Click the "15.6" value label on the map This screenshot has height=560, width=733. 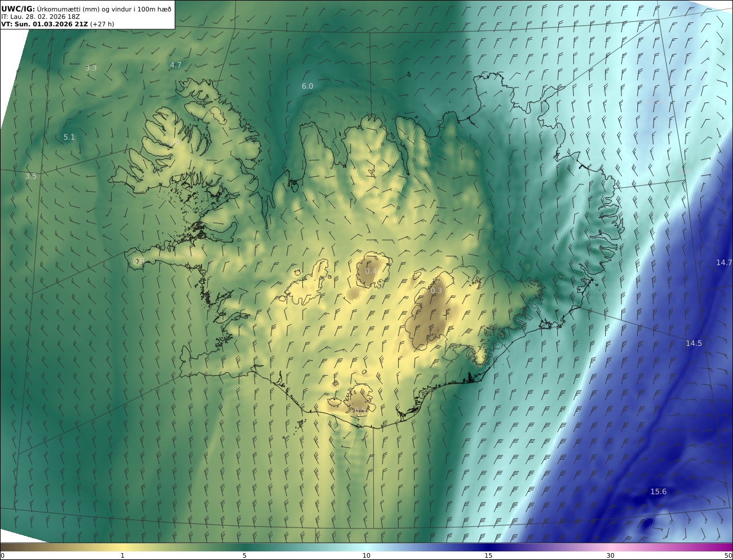pyautogui.click(x=659, y=491)
